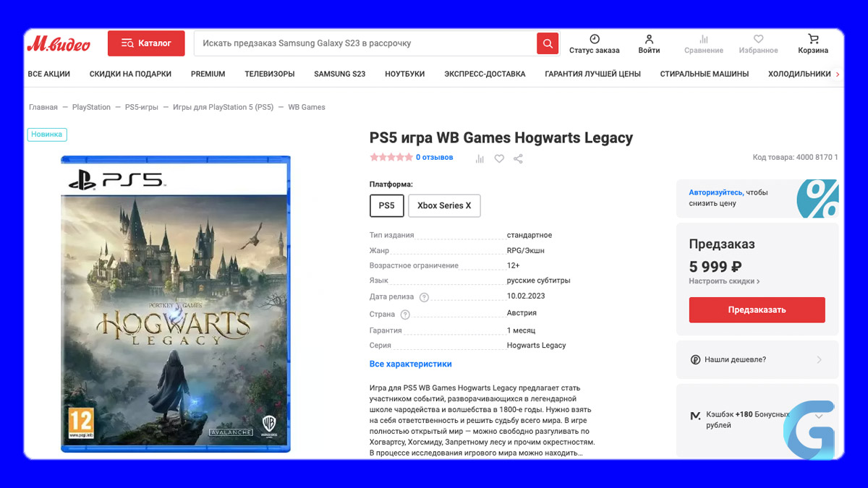Open ТЕЛЕВИЗОРЫ category

(x=270, y=74)
